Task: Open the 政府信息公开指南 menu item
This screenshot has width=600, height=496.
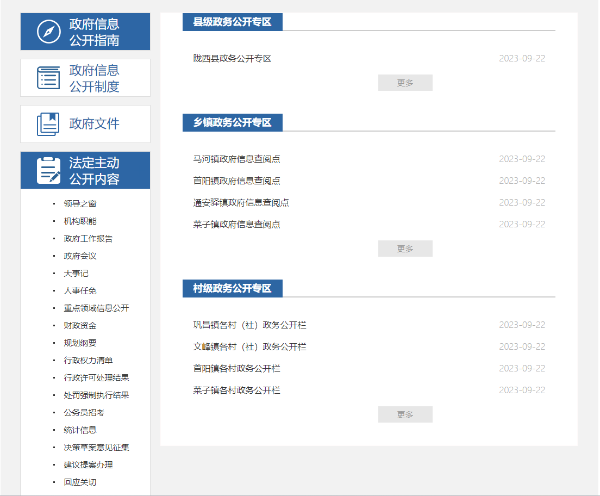Action: coord(94,32)
